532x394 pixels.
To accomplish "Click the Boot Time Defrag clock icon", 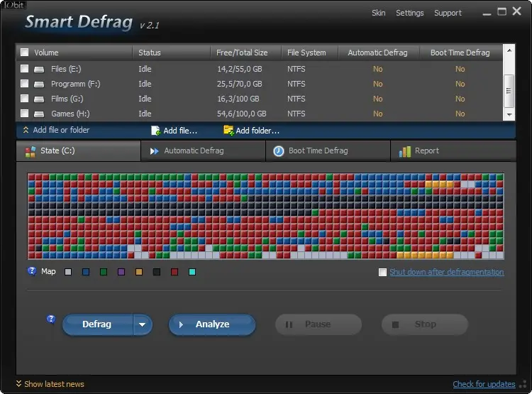I will (x=279, y=151).
